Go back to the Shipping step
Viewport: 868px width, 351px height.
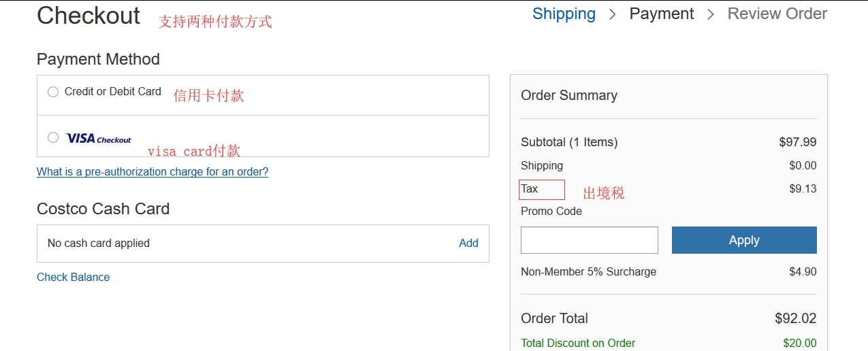tap(564, 14)
